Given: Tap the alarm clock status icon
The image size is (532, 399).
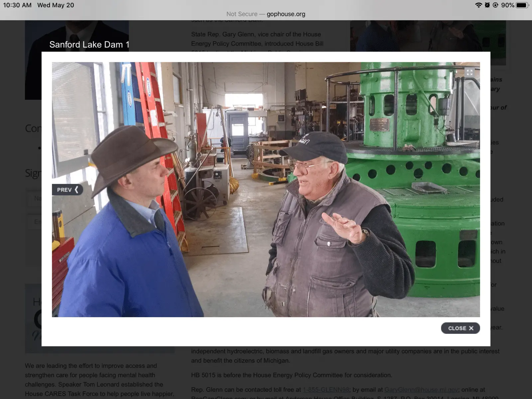Looking at the screenshot, I should coord(487,5).
